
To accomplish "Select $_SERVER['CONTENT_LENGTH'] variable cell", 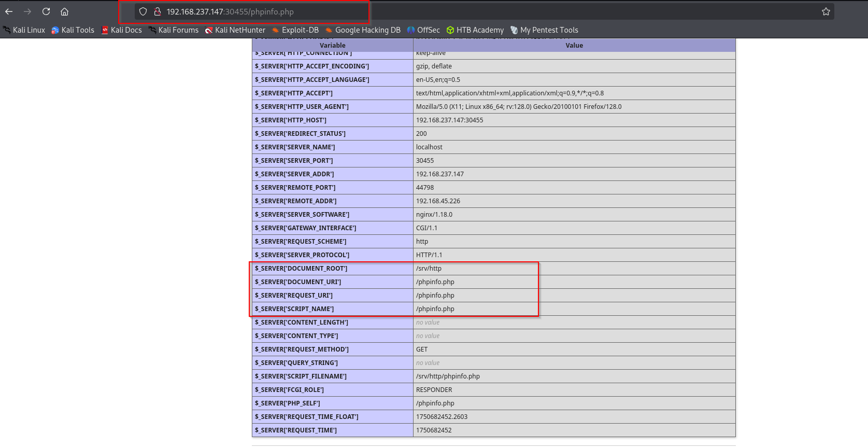I will pyautogui.click(x=333, y=323).
